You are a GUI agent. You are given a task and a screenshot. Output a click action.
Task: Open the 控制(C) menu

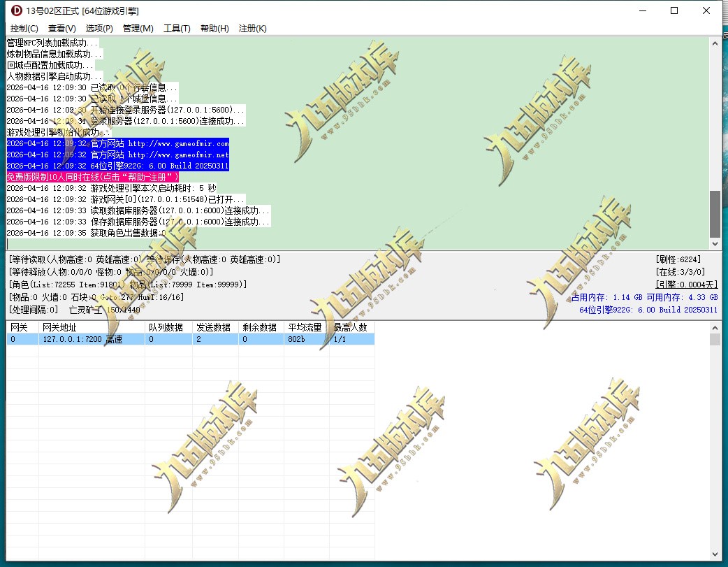24,29
